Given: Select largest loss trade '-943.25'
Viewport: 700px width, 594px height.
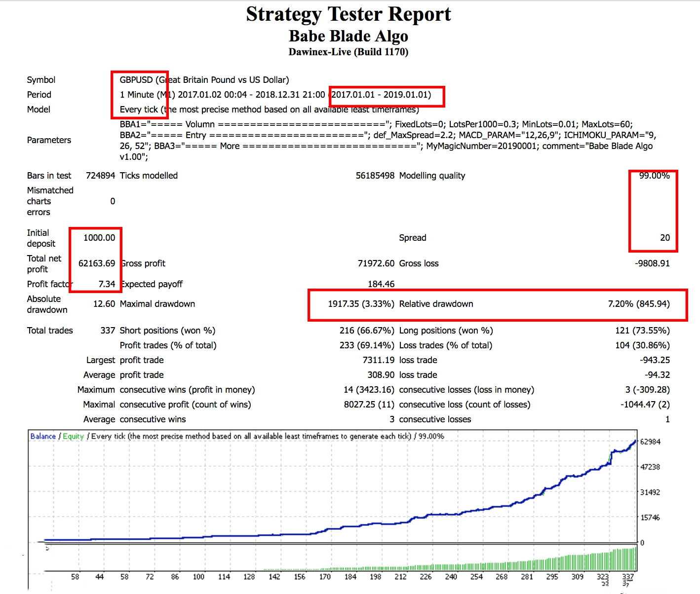Looking at the screenshot, I should [655, 360].
